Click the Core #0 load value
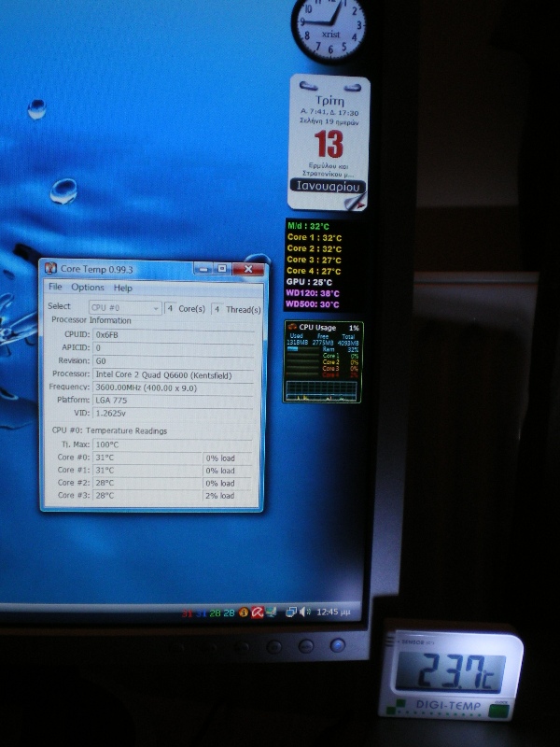The width and height of the screenshot is (560, 747). (x=227, y=458)
